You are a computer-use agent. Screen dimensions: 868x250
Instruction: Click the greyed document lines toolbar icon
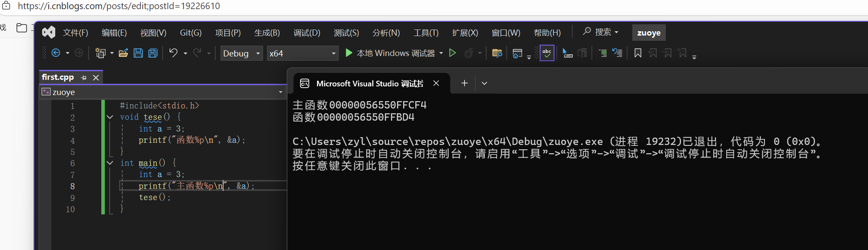click(582, 53)
